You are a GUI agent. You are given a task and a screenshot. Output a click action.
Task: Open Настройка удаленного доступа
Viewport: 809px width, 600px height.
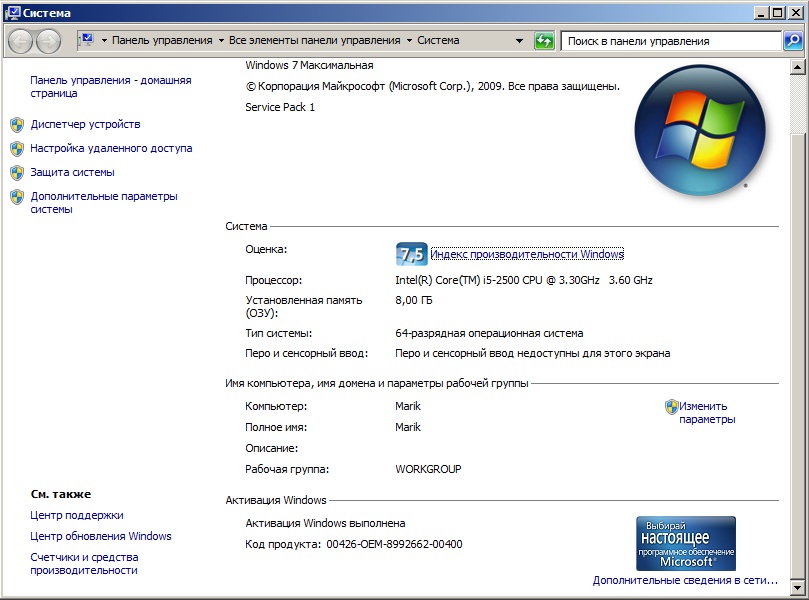click(111, 148)
